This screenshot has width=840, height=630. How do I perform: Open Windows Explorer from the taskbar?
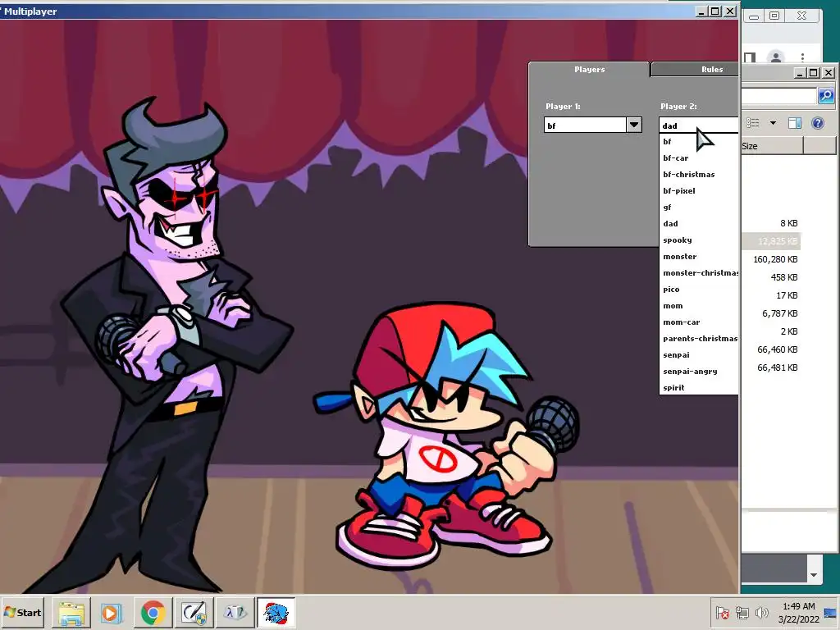coord(71,612)
